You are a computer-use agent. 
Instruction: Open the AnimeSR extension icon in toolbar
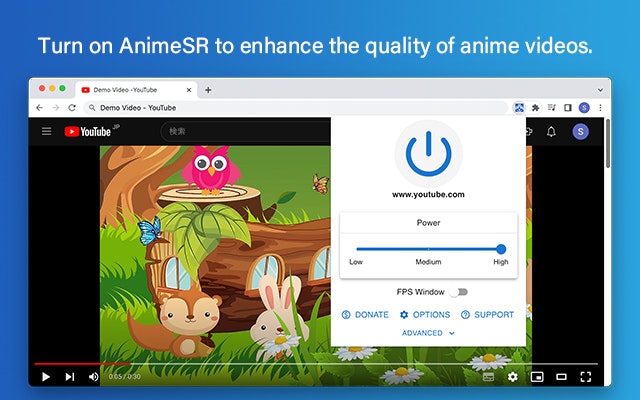519,108
